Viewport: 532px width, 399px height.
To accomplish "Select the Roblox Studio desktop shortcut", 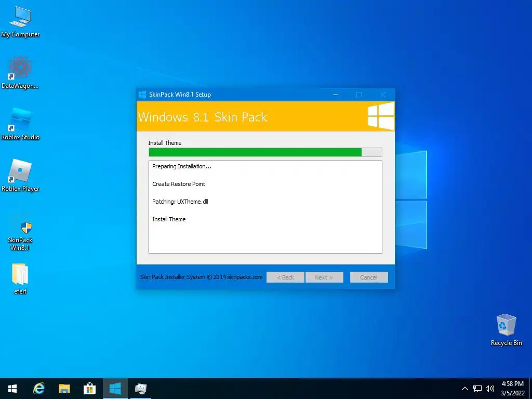I will [x=20, y=124].
